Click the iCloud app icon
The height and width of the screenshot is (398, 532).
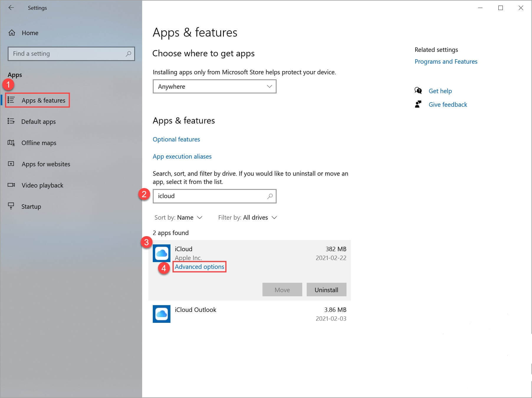(161, 253)
